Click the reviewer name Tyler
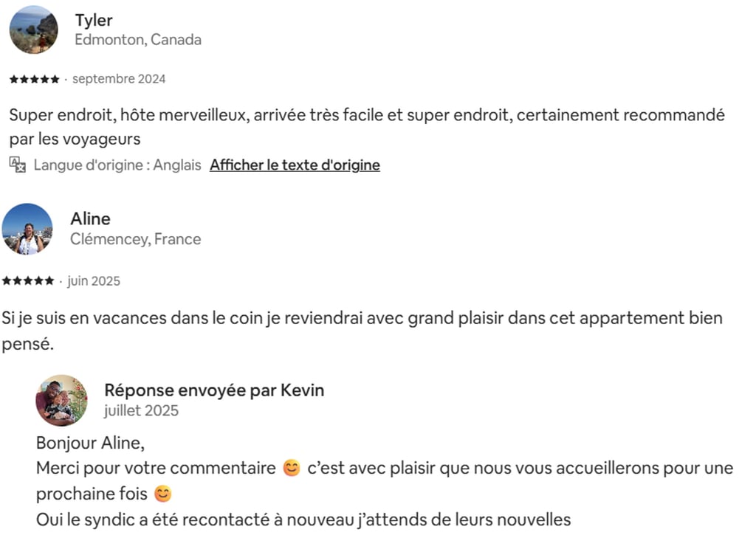 [x=94, y=20]
